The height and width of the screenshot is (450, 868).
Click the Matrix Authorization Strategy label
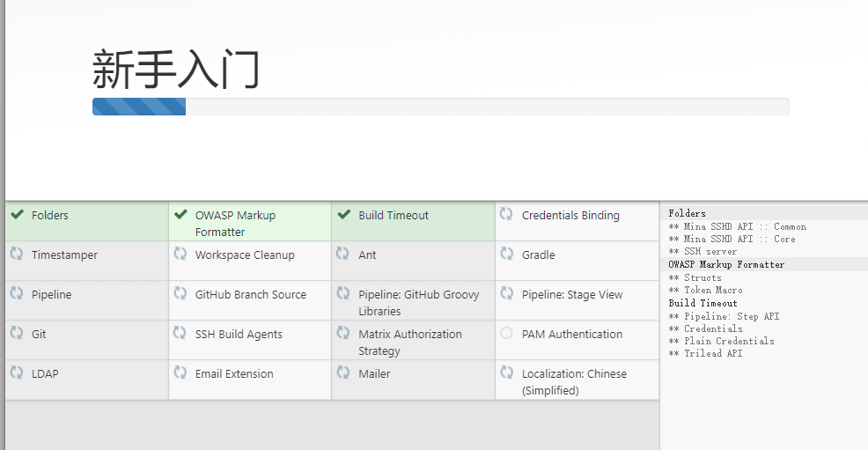[410, 343]
